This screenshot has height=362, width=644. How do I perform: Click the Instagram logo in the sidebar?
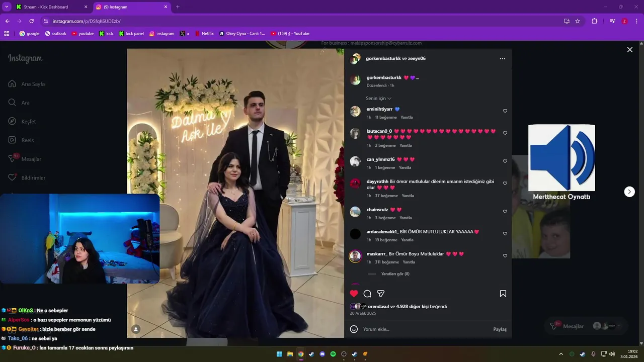click(x=25, y=59)
